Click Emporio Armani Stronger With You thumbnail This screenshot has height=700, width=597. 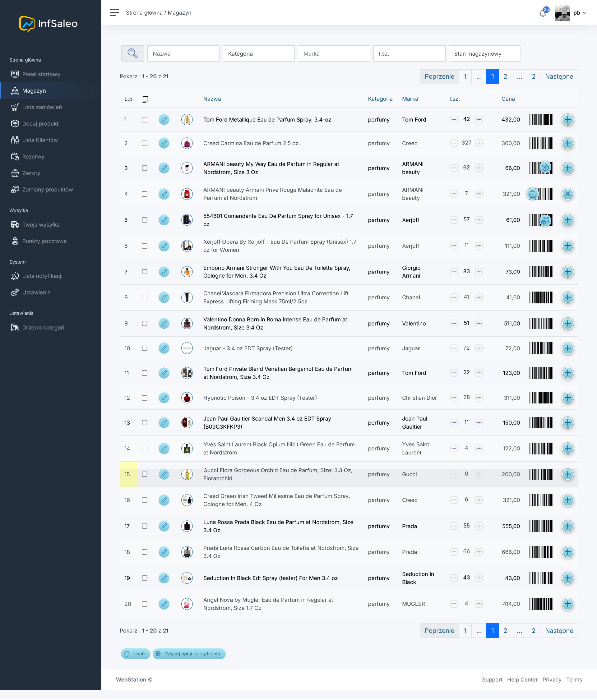tap(187, 272)
